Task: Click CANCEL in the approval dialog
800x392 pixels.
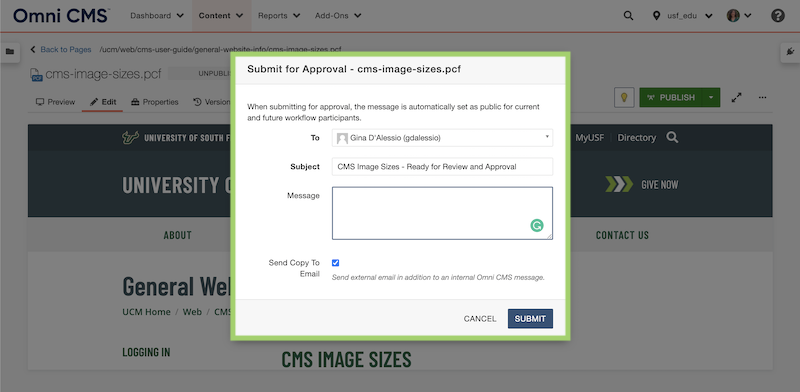Action: click(x=480, y=318)
